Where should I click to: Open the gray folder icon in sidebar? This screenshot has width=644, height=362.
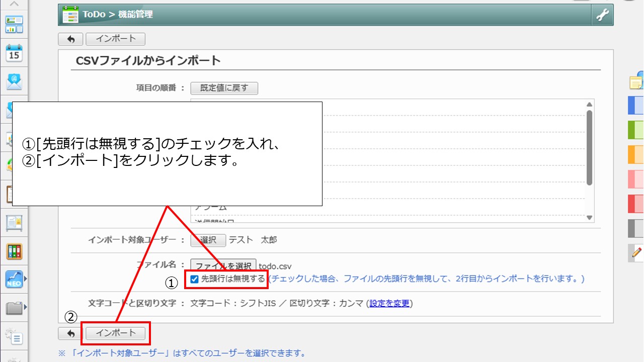pos(14,307)
